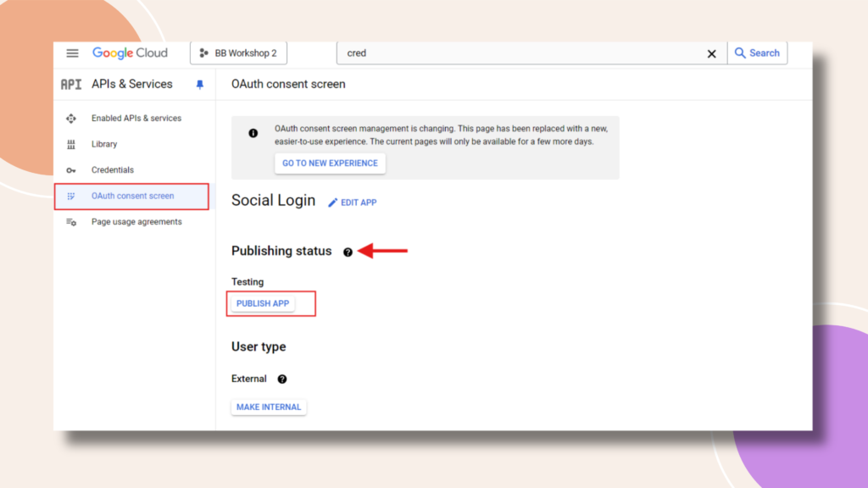Click the Publishing status heading
This screenshot has height=488, width=868.
[281, 251]
